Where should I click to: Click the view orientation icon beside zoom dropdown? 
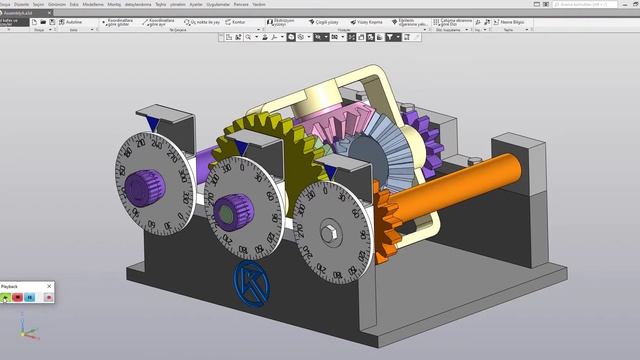coord(265,37)
